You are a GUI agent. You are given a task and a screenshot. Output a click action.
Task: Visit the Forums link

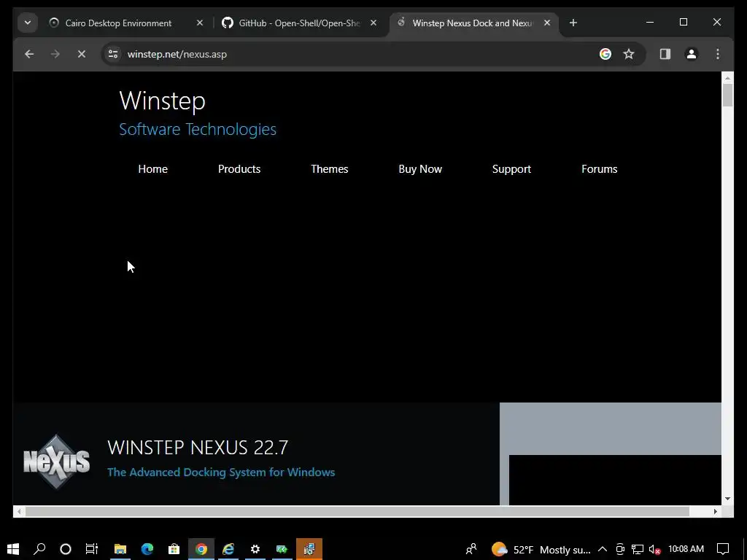pos(600,169)
